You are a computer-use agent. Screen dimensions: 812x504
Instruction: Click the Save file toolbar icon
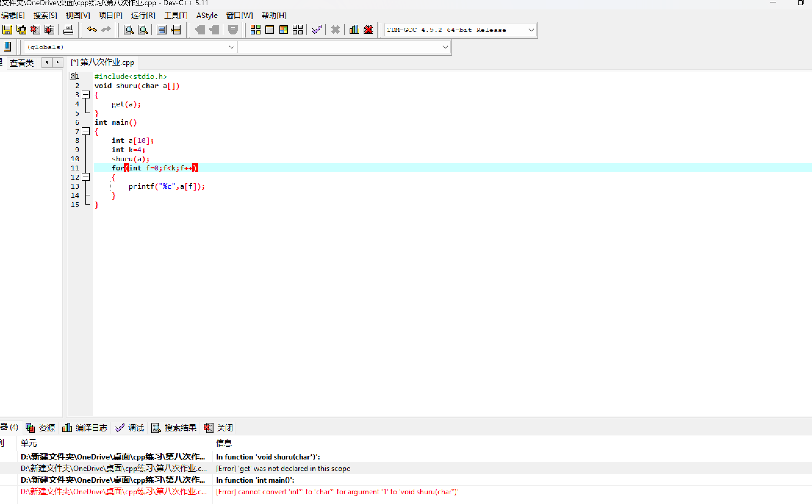point(7,30)
